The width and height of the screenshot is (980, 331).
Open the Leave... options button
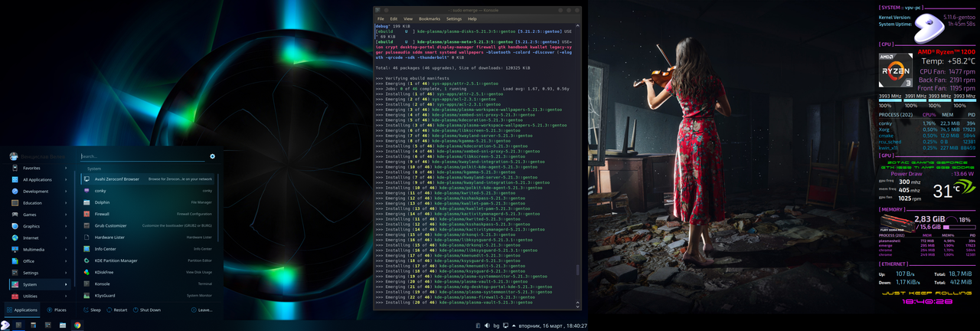(201, 310)
